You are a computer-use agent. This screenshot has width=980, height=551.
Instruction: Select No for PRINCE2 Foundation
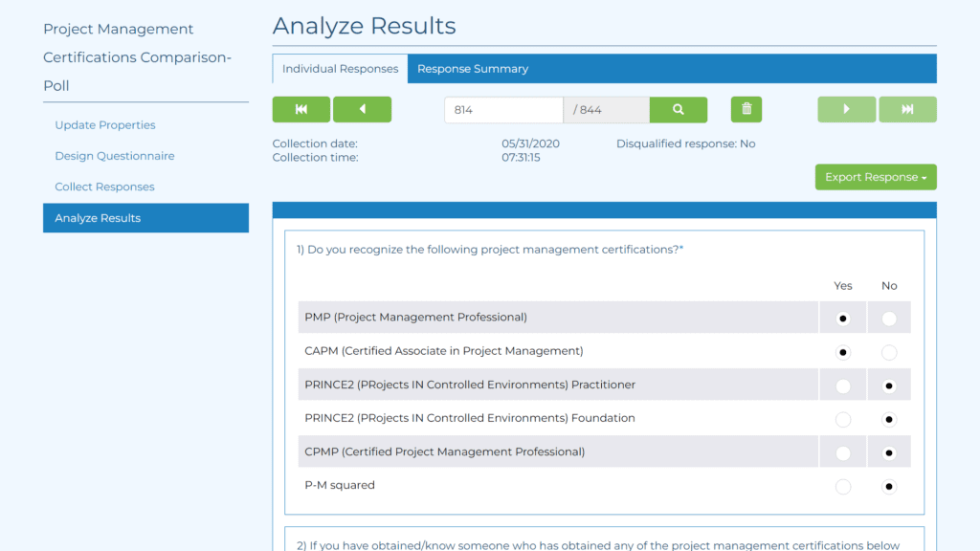(x=889, y=420)
